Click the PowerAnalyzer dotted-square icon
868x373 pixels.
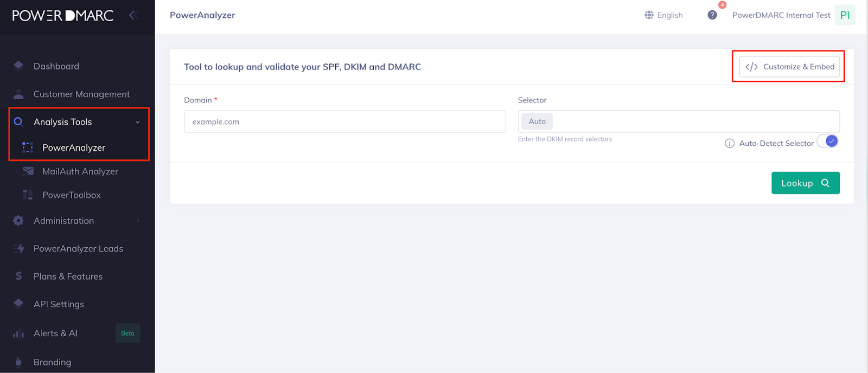tap(28, 147)
